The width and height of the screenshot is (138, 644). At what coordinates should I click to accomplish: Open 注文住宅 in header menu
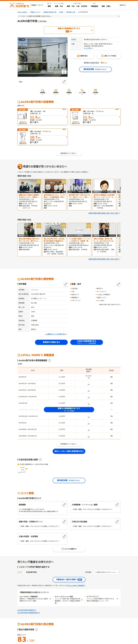click(x=84, y=6)
